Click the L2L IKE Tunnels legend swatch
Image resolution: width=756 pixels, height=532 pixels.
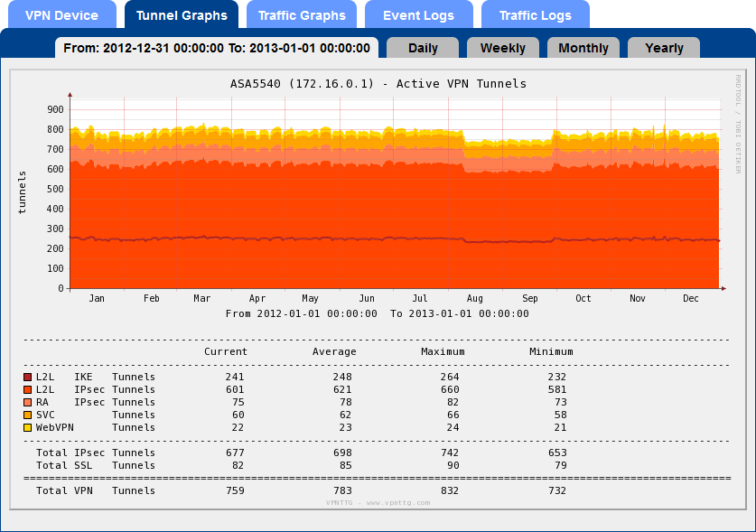28,377
